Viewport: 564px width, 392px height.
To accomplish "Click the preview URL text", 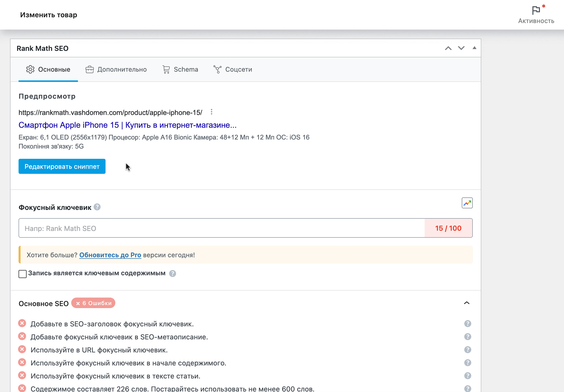I will pos(110,112).
